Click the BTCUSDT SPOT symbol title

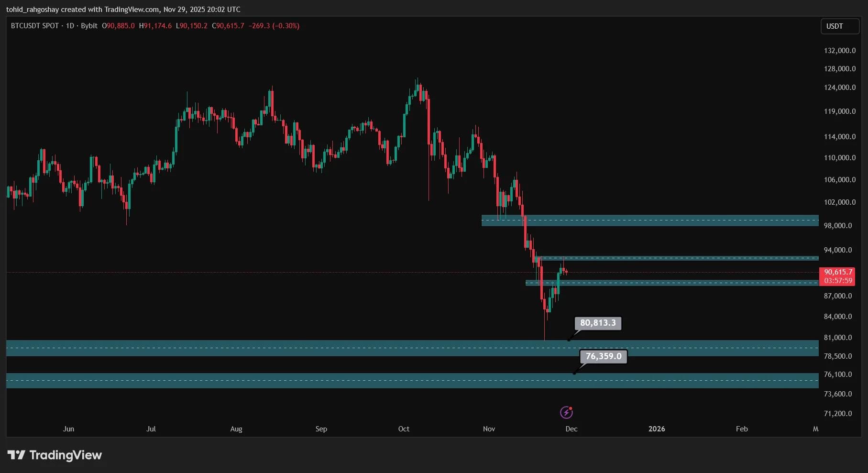pos(35,26)
